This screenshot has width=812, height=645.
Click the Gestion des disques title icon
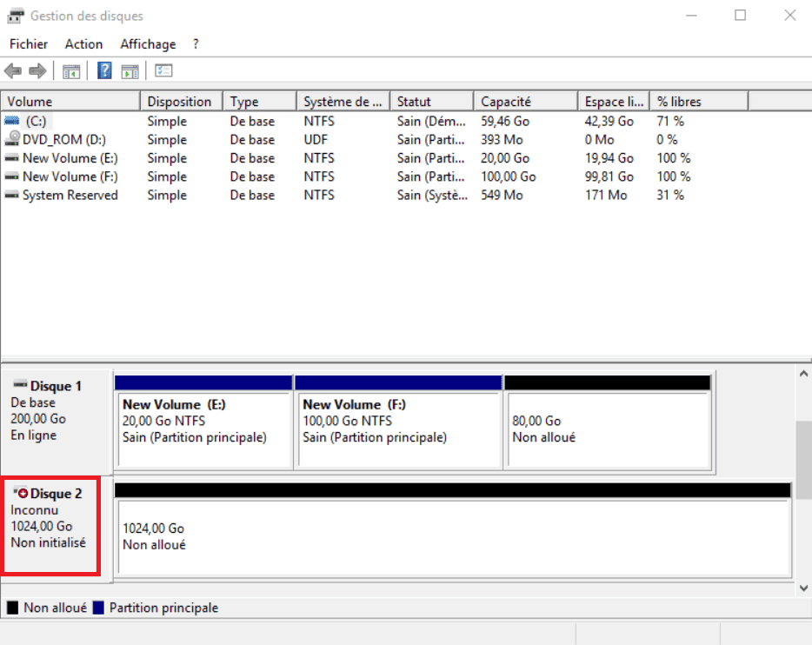tap(15, 16)
